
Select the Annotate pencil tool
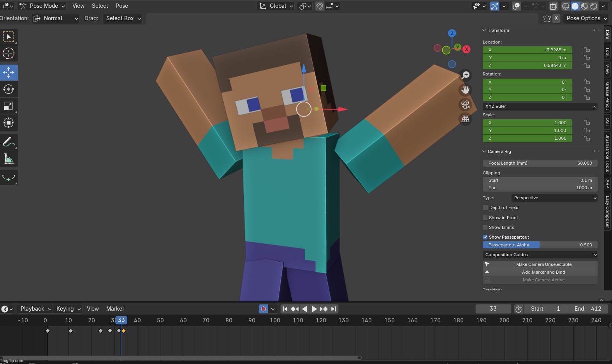pyautogui.click(x=9, y=142)
